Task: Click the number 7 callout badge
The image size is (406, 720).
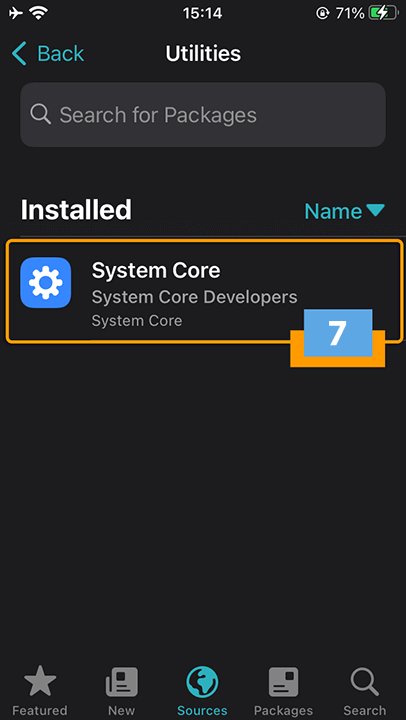Action: pos(338,333)
